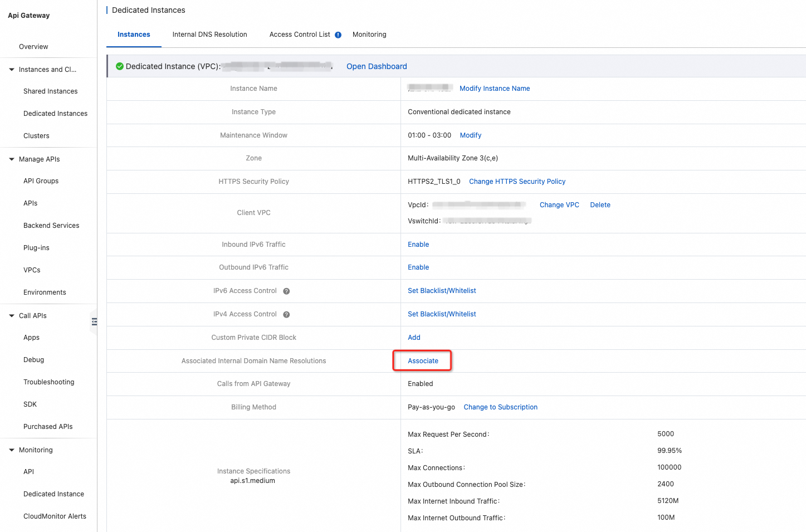The height and width of the screenshot is (532, 806).
Task: Click Change HTTPS Security Policy
Action: click(x=517, y=182)
